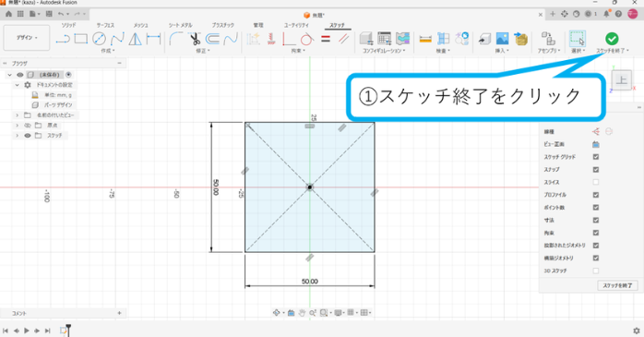The width and height of the screenshot is (644, 337).
Task: Click the blue curve tool in Modify group
Action: (x=231, y=39)
